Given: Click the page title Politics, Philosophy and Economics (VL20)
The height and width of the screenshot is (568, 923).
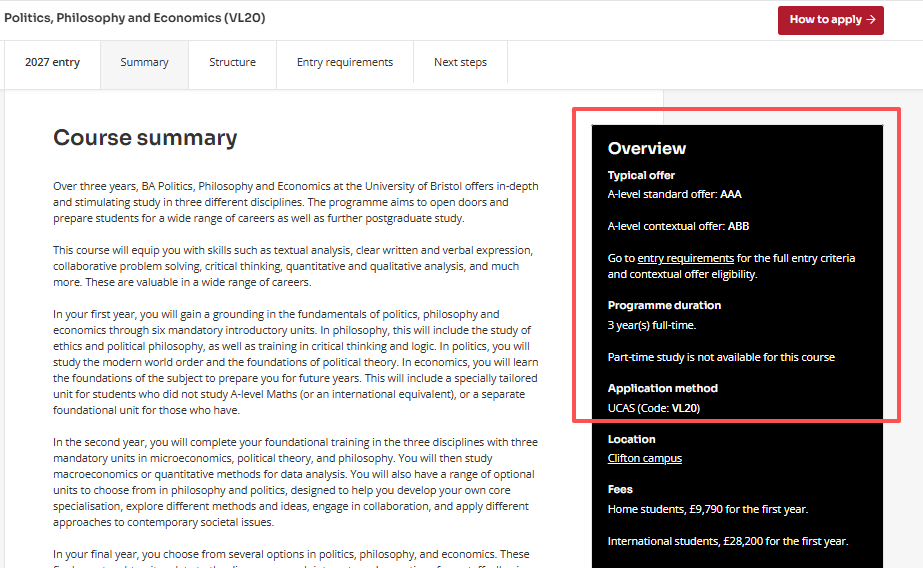Looking at the screenshot, I should point(135,18).
